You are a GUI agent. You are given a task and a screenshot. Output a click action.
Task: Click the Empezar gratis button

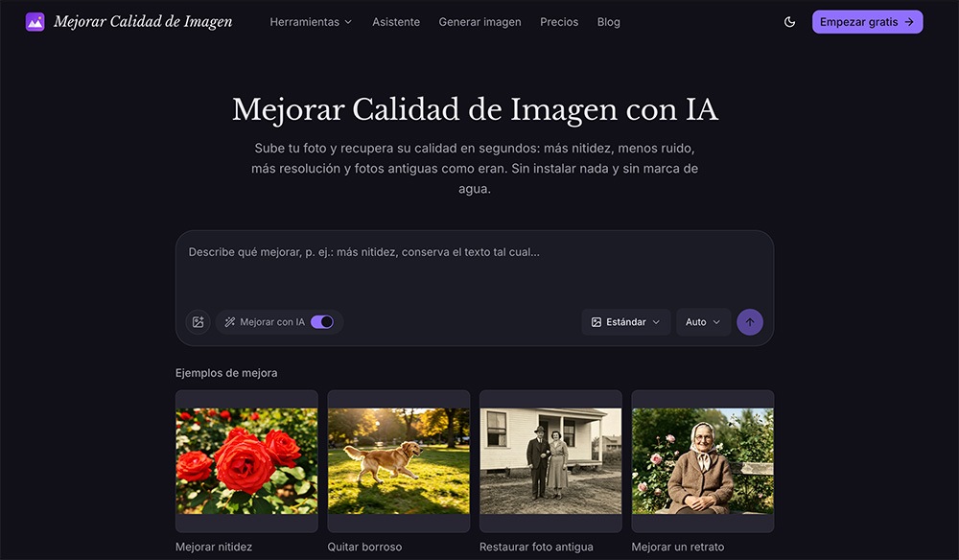click(867, 22)
